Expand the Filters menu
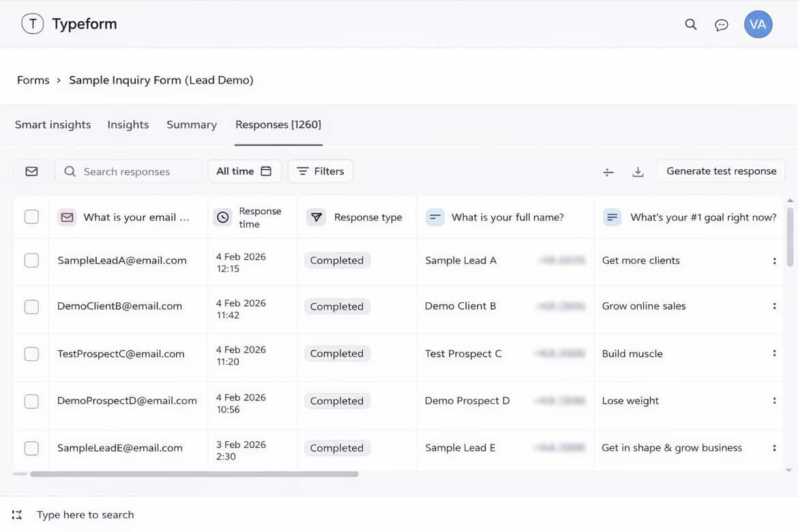Viewport: 798px width, 532px height. point(321,171)
